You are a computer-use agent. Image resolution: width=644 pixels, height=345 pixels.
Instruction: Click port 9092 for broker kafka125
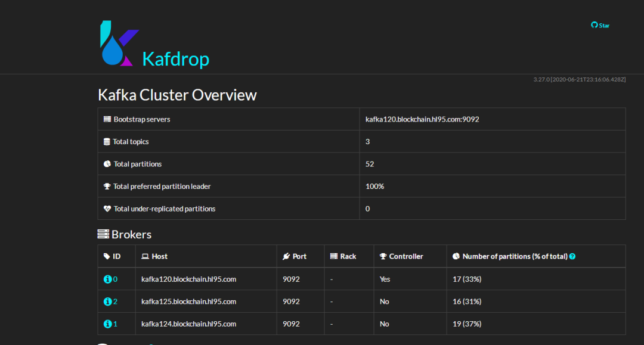291,302
